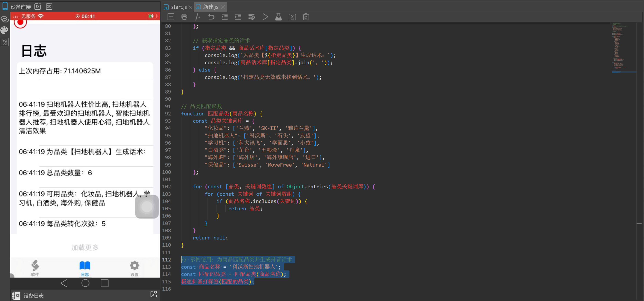The image size is (644, 301).
Task: Click the return null; code line
Action: click(210, 238)
